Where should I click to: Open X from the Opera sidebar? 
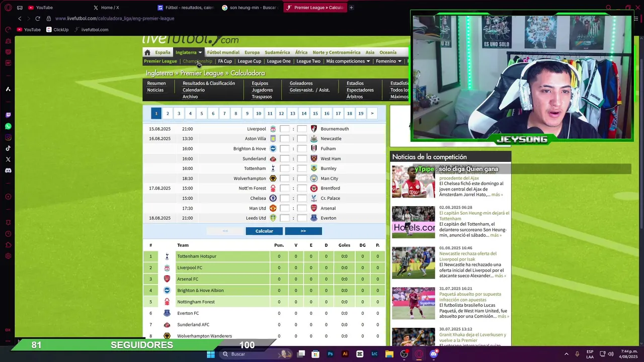click(x=8, y=159)
